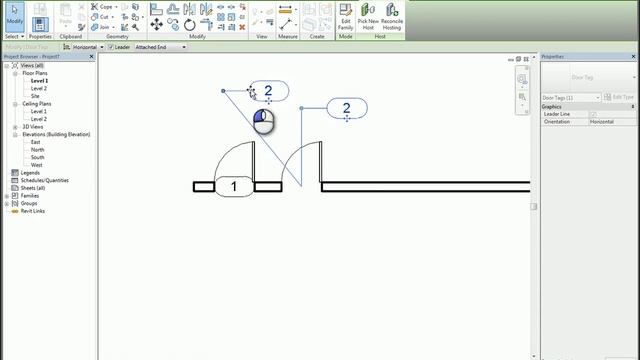Expand the 3D Views tree node
640x360 pixels.
point(15,127)
